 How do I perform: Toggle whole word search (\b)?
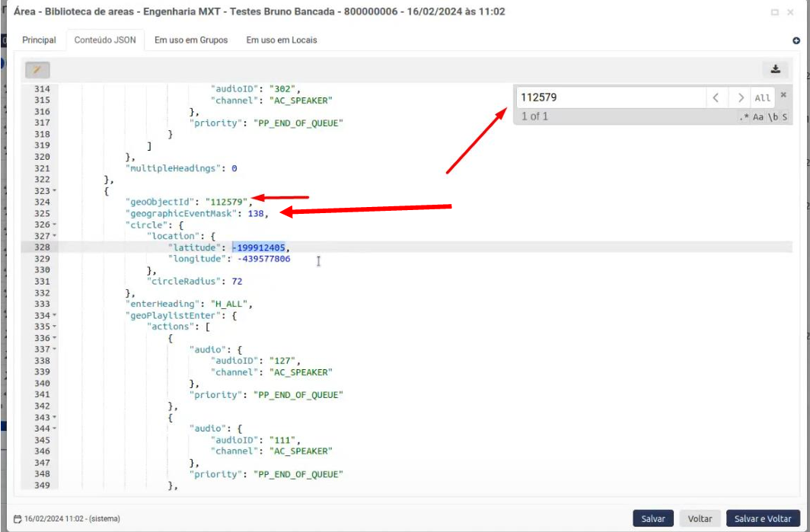pyautogui.click(x=772, y=117)
